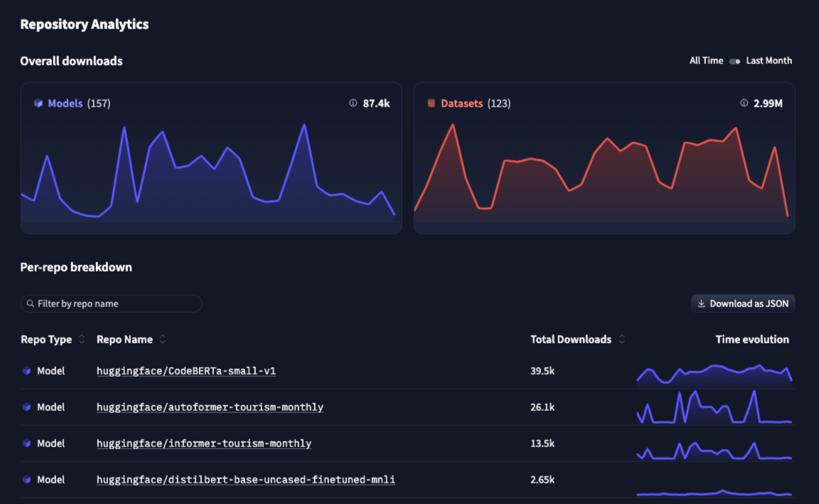Select the Per-repo breakdown section header

click(x=75, y=267)
